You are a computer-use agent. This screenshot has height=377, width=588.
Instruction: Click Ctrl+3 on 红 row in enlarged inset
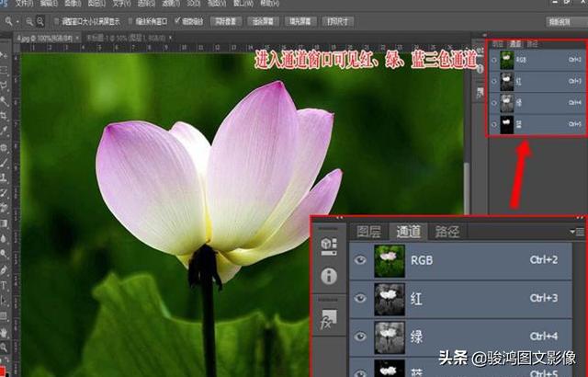coord(543,298)
